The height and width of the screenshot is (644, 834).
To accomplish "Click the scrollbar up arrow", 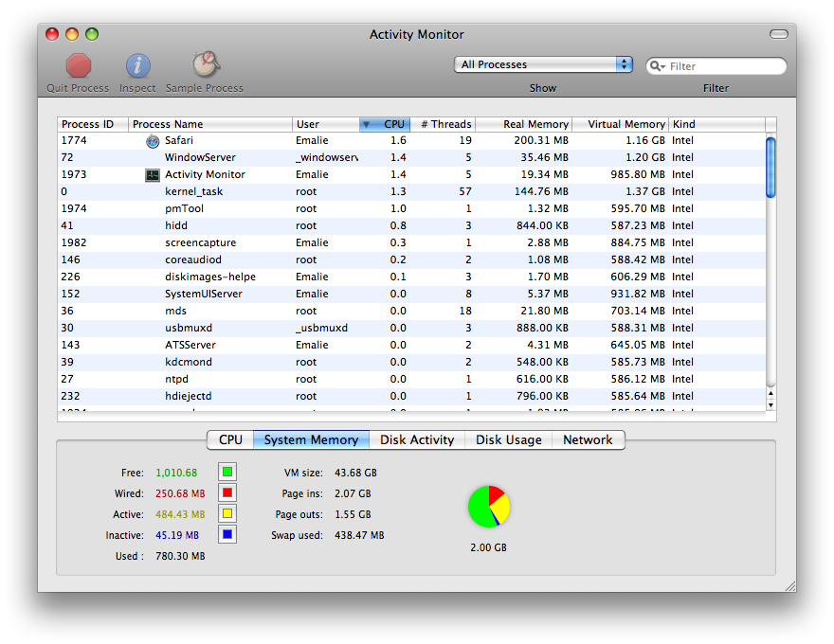I will coord(771,393).
